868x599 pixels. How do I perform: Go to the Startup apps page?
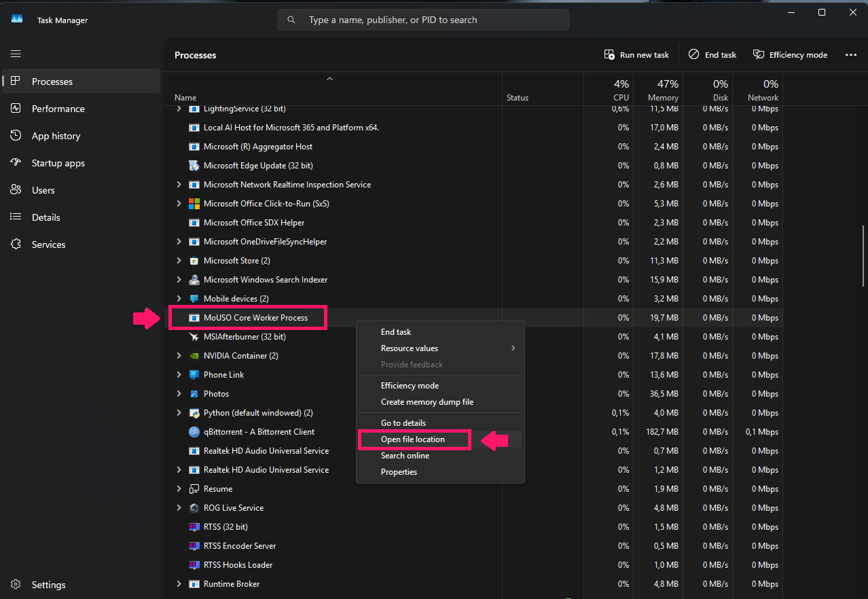[82, 163]
